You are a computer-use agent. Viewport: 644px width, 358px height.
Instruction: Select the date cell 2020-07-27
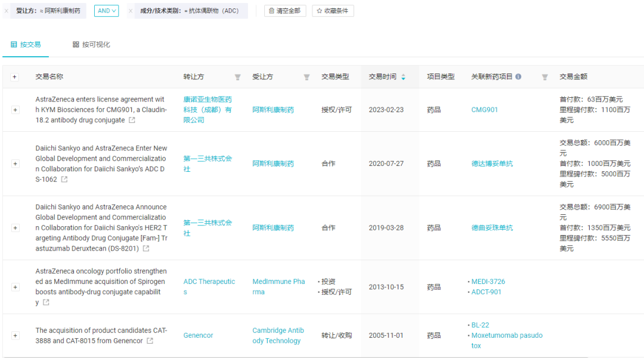tap(386, 163)
